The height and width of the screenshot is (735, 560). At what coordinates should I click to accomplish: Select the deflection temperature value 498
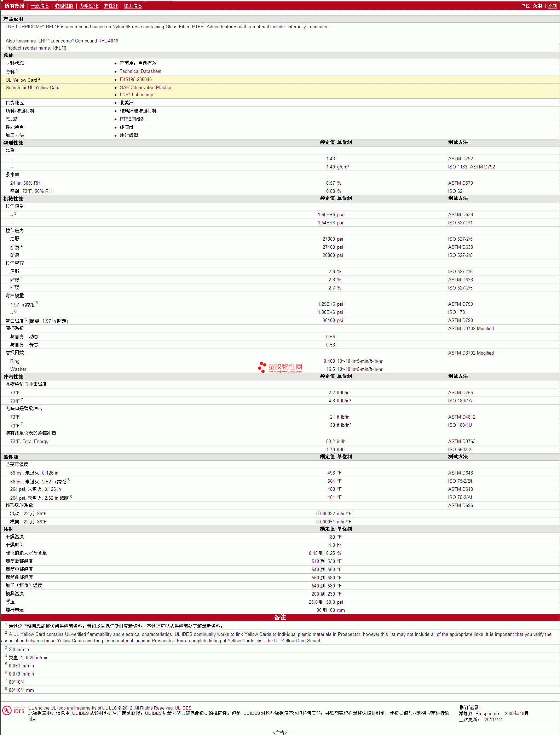[x=331, y=473]
